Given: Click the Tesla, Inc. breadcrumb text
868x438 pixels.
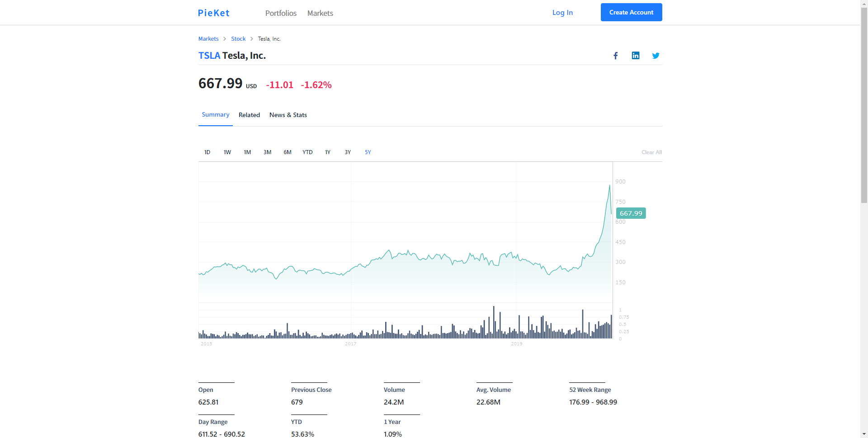Looking at the screenshot, I should point(269,39).
